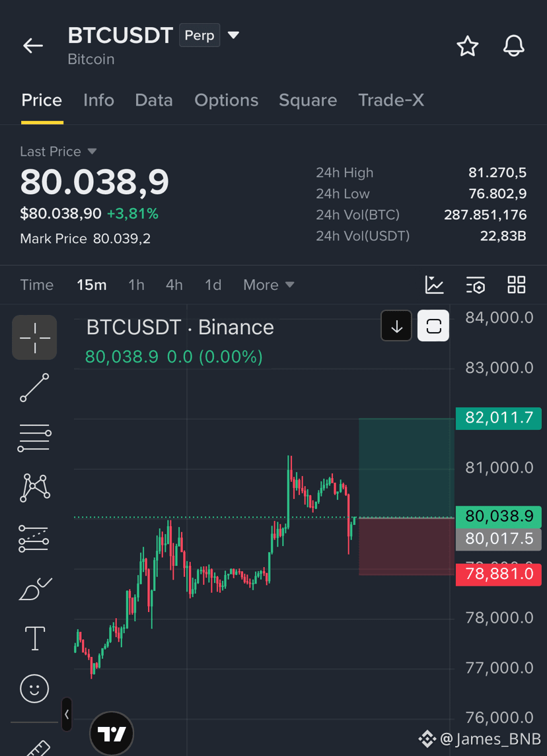Expand the Perp contract dropdown arrow
547x756 pixels.
[x=233, y=35]
